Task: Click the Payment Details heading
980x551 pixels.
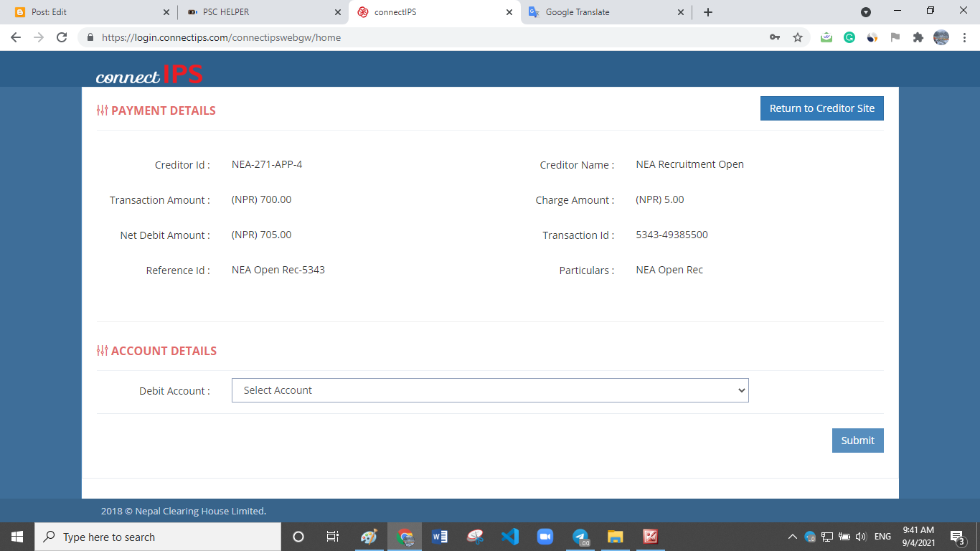Action: pyautogui.click(x=156, y=110)
